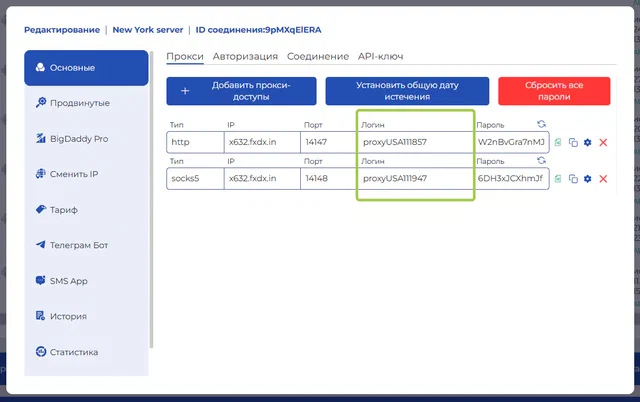Open the Соединение tab
Image resolution: width=640 pixels, height=402 pixels.
click(x=318, y=56)
